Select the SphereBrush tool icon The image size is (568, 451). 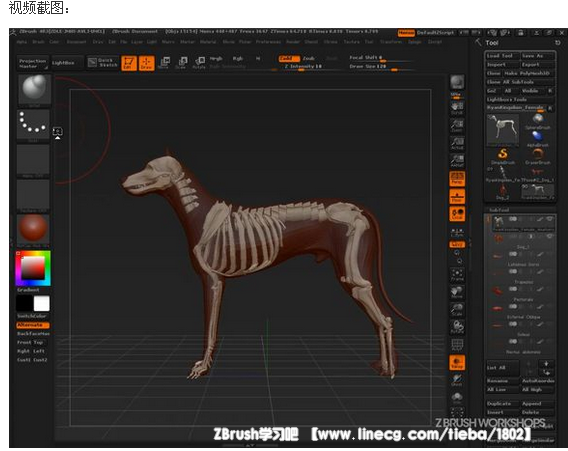click(x=538, y=122)
